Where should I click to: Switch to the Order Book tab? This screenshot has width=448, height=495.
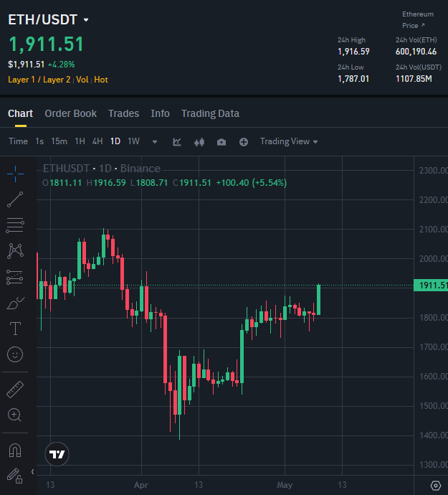(x=71, y=113)
